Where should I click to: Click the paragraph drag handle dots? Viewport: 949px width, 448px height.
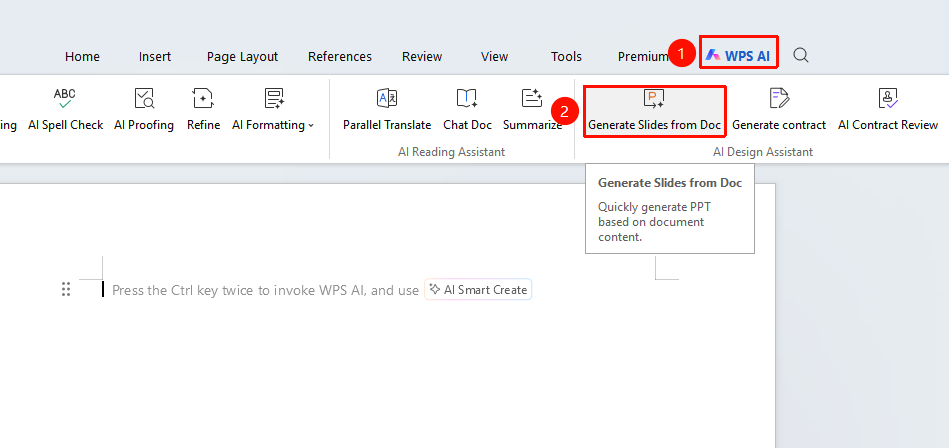(66, 289)
